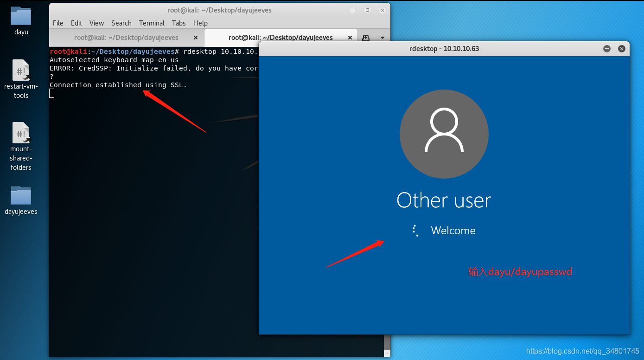Open the terminal tab list dropdown arrow
This screenshot has width=644, height=360.
(383, 38)
